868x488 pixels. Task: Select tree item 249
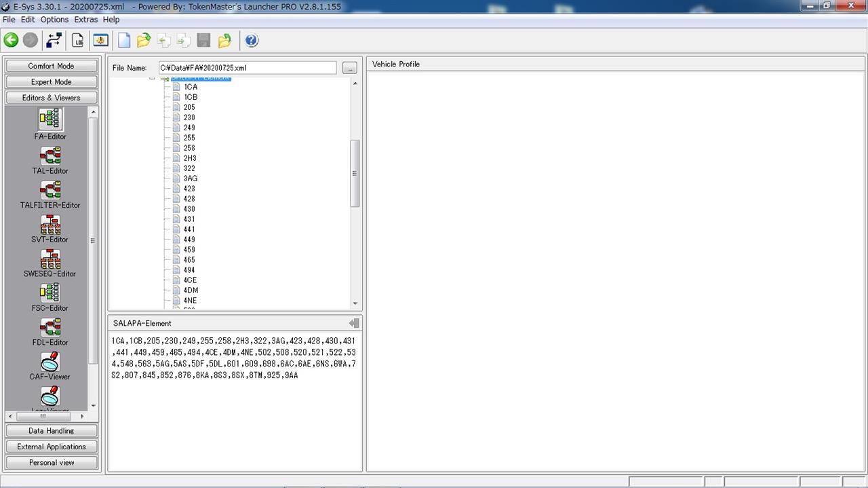(x=189, y=128)
